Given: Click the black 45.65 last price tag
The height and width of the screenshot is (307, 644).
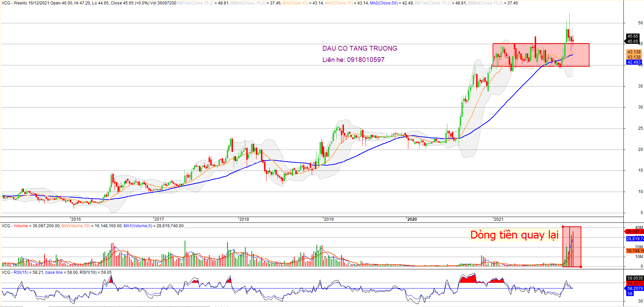Looking at the screenshot, I should 633,36.
